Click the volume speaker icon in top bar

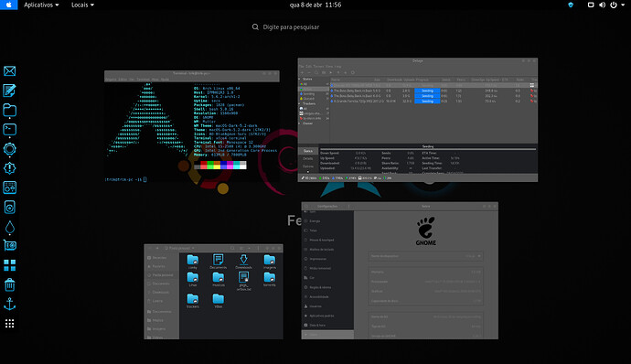[x=602, y=5]
